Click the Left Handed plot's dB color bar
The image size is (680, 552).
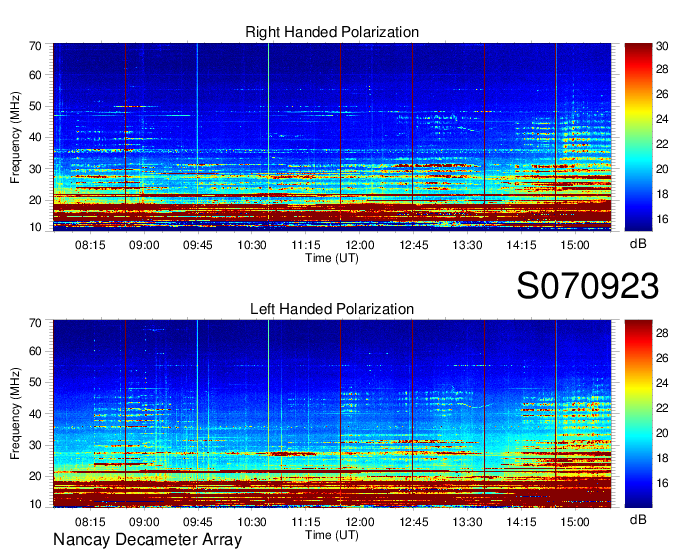(638, 414)
